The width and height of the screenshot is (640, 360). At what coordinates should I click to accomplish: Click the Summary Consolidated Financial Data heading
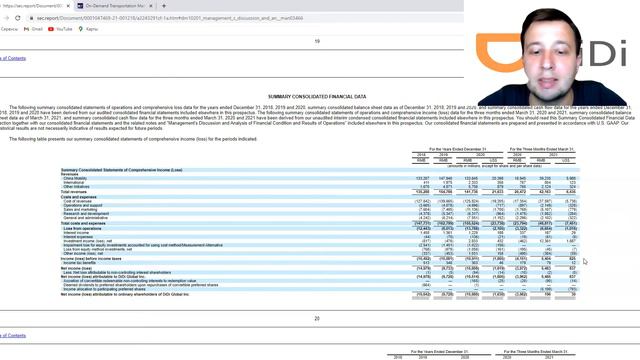pyautogui.click(x=317, y=97)
